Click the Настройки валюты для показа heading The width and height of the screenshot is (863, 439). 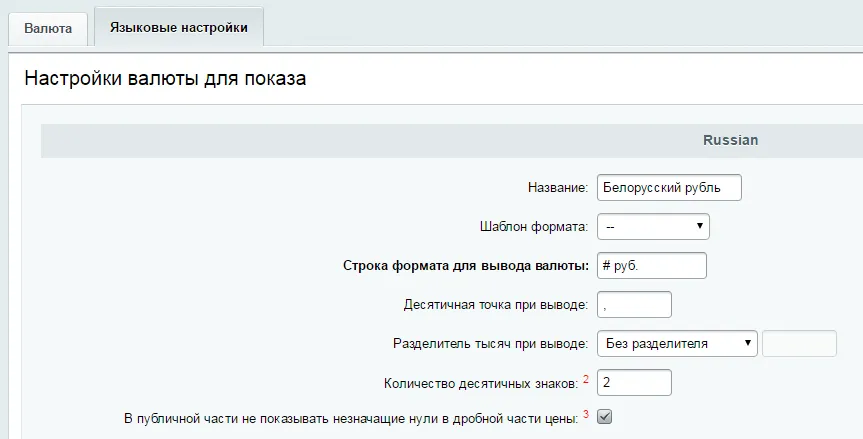point(165,78)
